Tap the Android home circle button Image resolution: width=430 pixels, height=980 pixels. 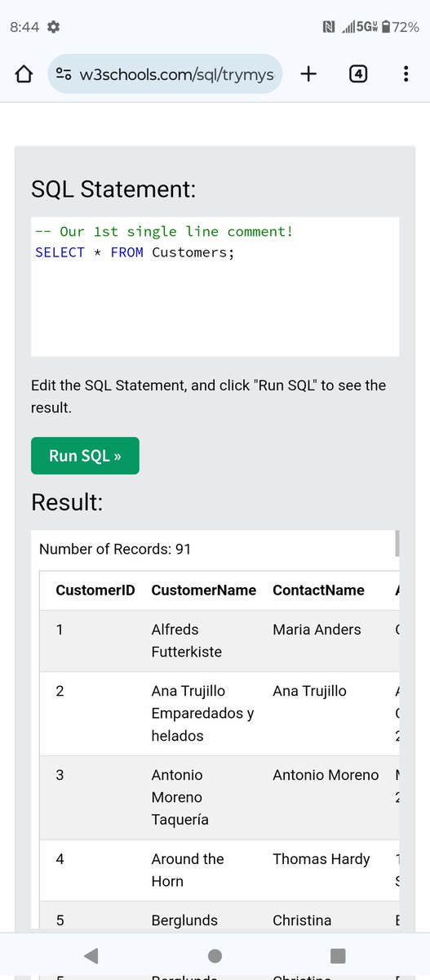(x=215, y=955)
